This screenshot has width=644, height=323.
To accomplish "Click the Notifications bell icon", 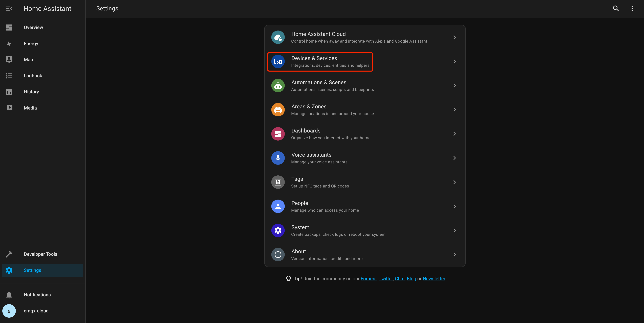I will (9, 295).
